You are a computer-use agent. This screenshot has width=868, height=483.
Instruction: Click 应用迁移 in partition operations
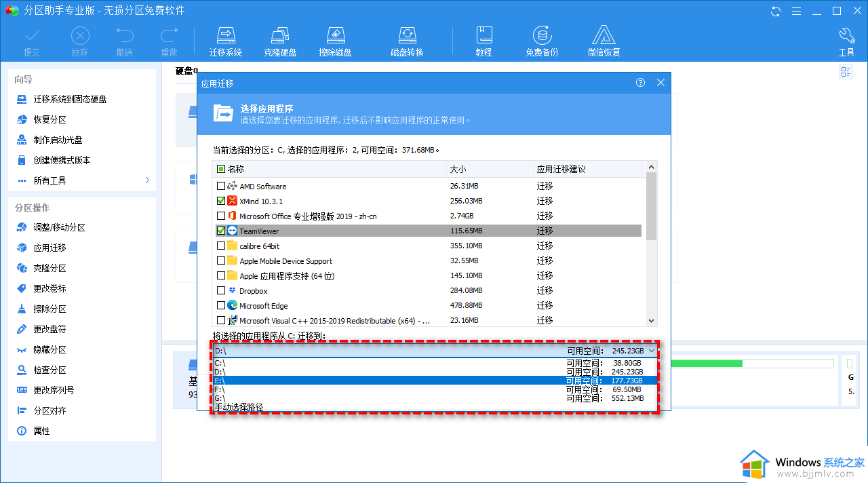[x=50, y=248]
